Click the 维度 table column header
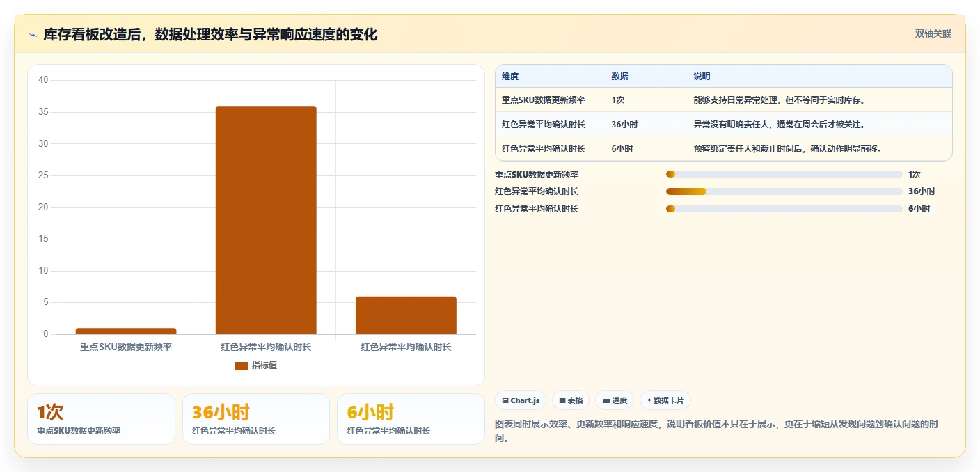Viewport: 980px width, 472px height. pos(510,77)
